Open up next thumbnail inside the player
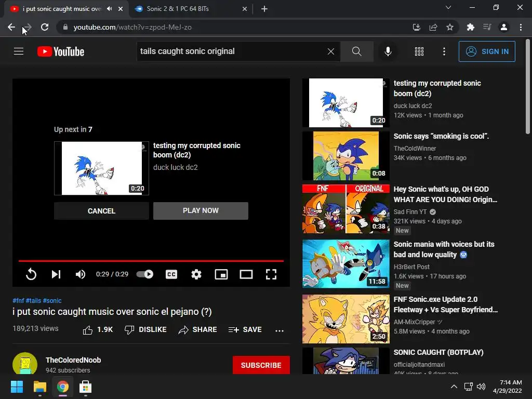The width and height of the screenshot is (532, 399). click(x=101, y=168)
